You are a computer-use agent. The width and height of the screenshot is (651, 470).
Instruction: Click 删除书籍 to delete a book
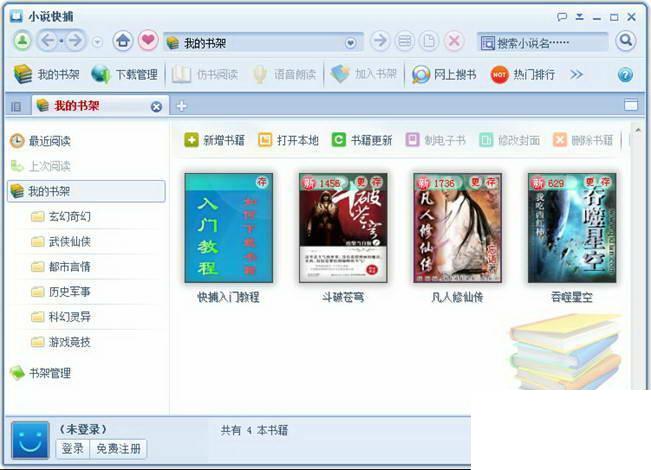[x=583, y=140]
